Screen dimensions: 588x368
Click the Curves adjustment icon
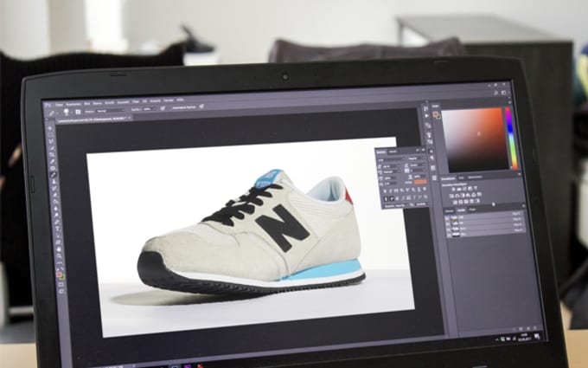(464, 189)
